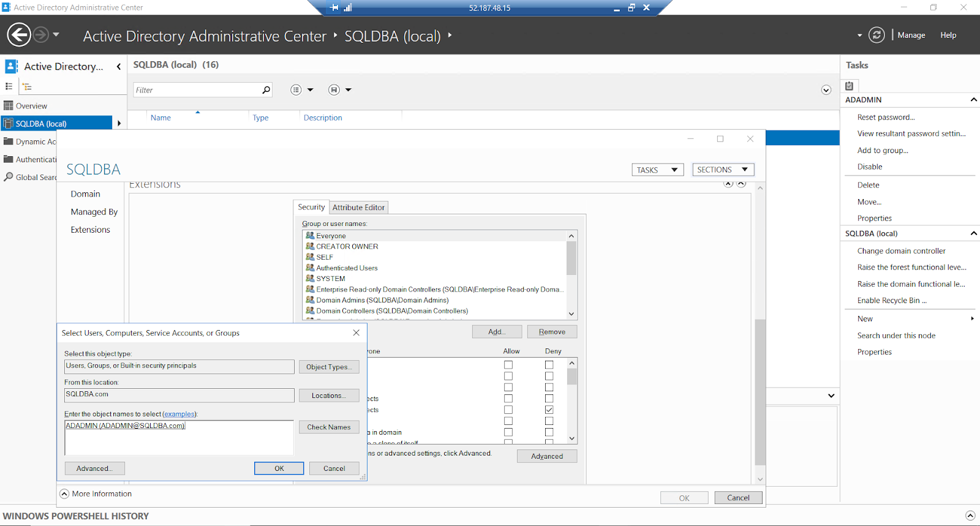
Task: Uncheck the checked Deny permission checkbox
Action: [549, 410]
